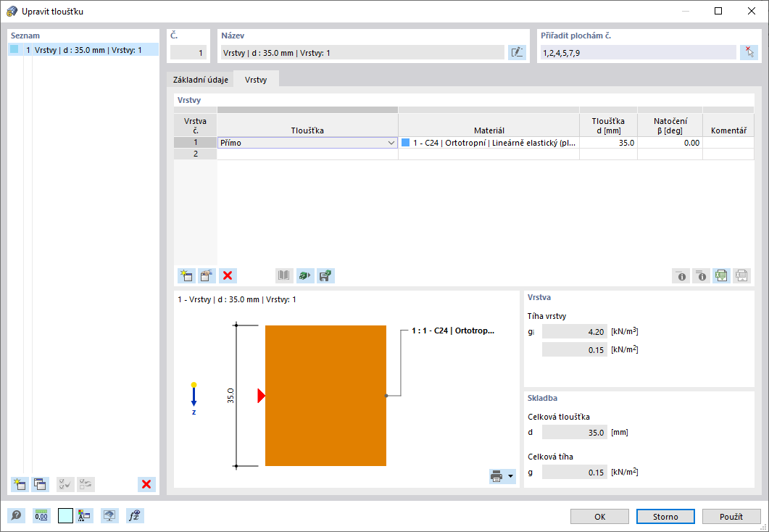Open the Přímo thickness type dropdown
769x532 pixels.
(x=391, y=143)
